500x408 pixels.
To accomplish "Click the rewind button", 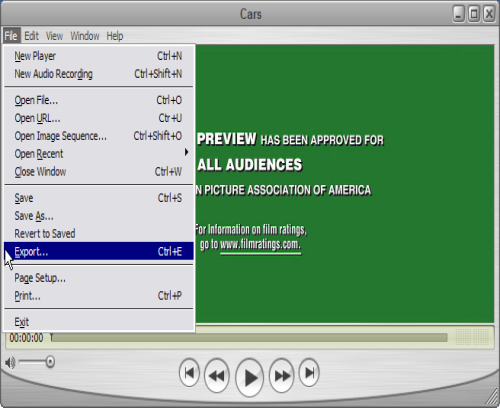I will tap(217, 376).
